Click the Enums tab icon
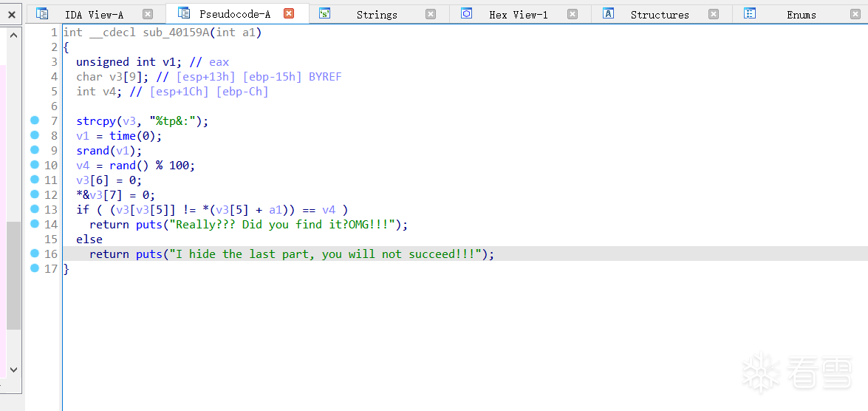Image resolution: width=868 pixels, height=411 pixels. [750, 14]
